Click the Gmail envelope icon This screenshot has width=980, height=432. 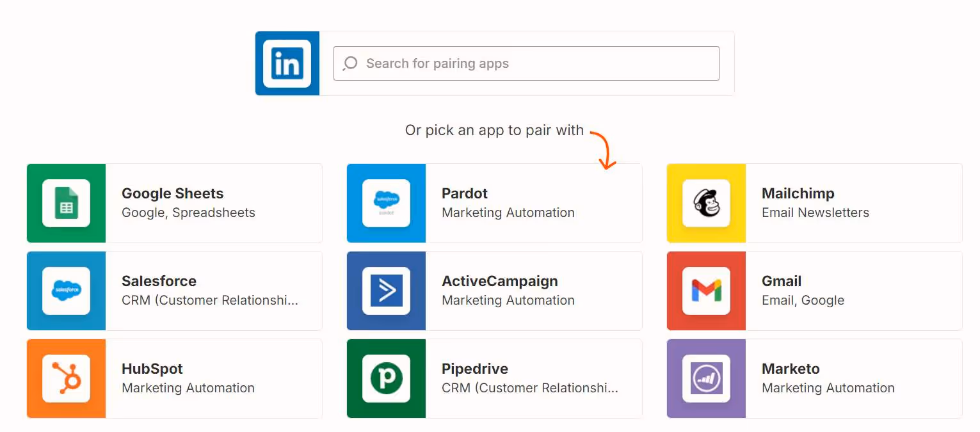tap(706, 291)
